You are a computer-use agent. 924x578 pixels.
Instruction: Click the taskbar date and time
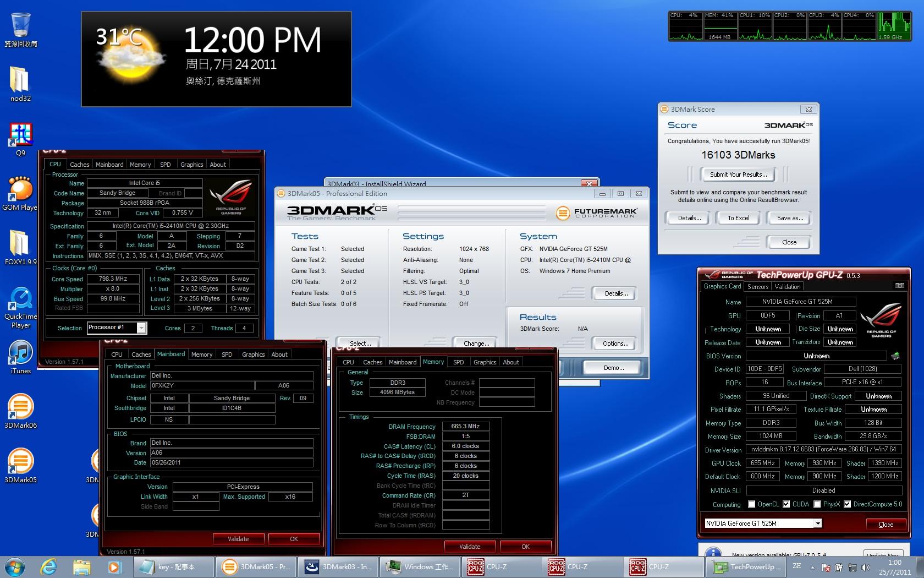[894, 567]
